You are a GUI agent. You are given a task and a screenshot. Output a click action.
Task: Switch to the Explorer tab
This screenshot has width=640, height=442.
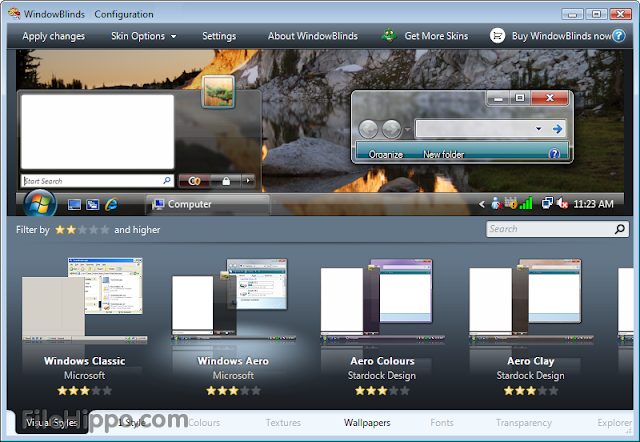point(614,423)
